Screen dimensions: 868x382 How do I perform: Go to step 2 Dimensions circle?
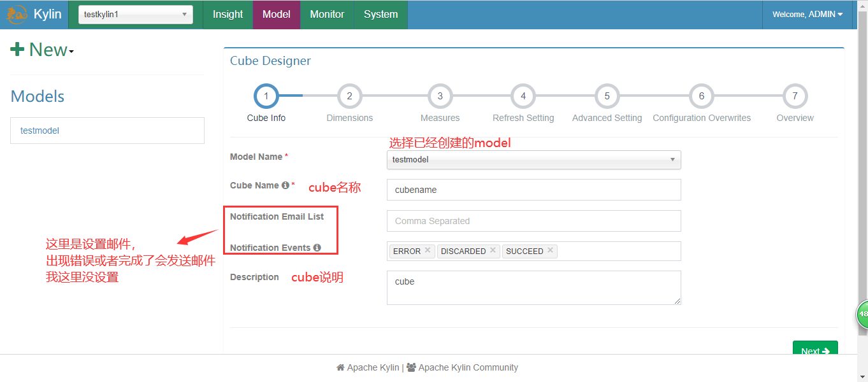[349, 96]
